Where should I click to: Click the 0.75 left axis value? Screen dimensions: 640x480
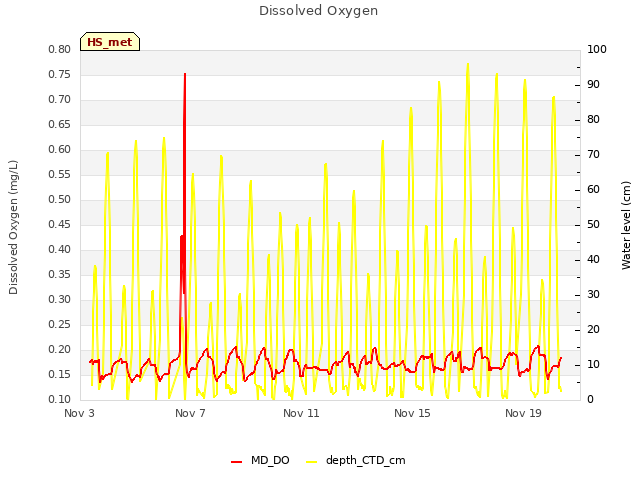(x=60, y=74)
